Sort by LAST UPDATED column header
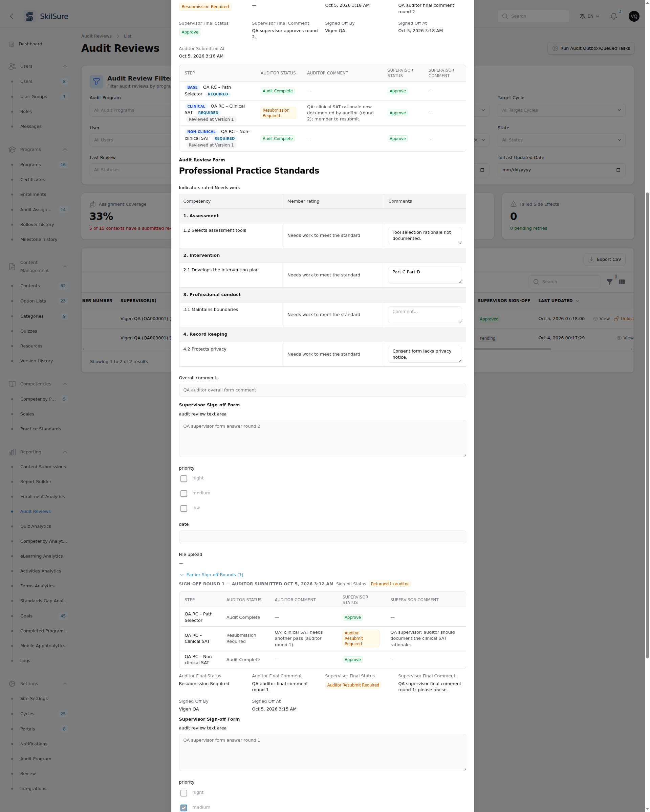 (x=559, y=301)
